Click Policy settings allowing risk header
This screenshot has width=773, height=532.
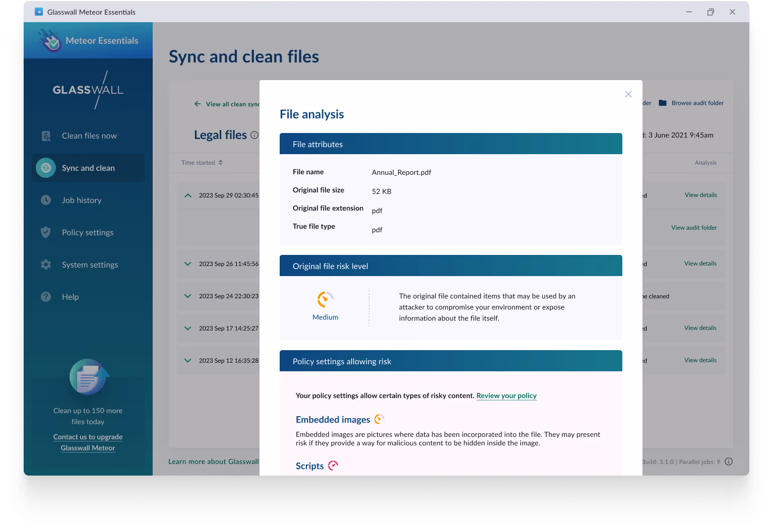tap(451, 361)
